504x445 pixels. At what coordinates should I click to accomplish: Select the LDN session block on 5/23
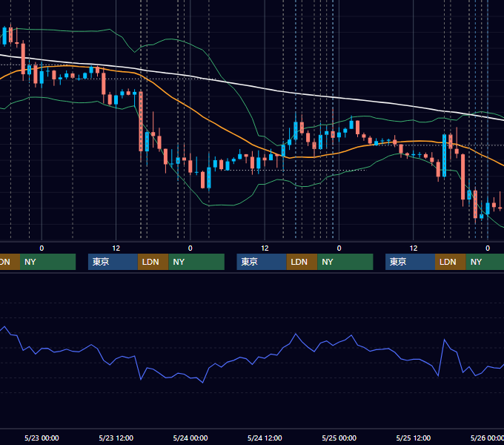(153, 262)
